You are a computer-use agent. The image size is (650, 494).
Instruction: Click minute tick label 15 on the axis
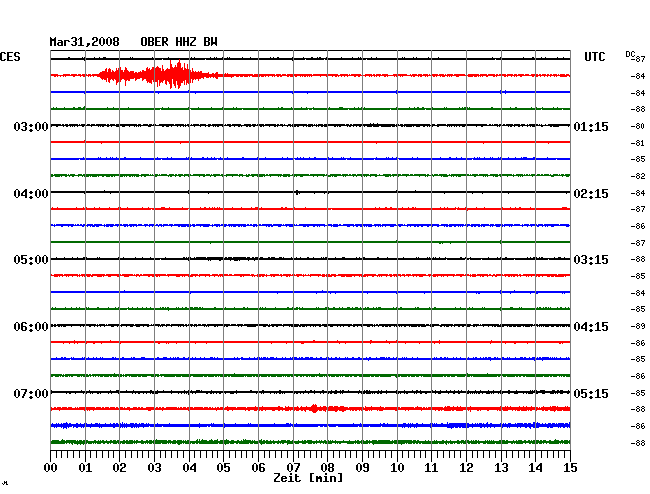point(570,467)
